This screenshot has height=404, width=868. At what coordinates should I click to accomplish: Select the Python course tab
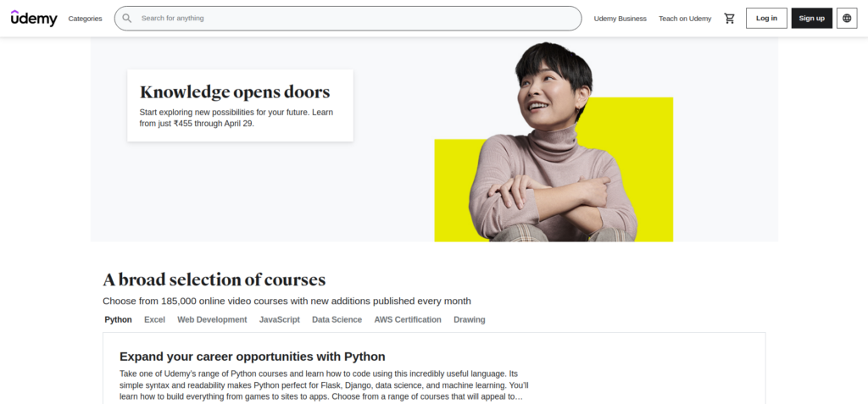tap(118, 319)
